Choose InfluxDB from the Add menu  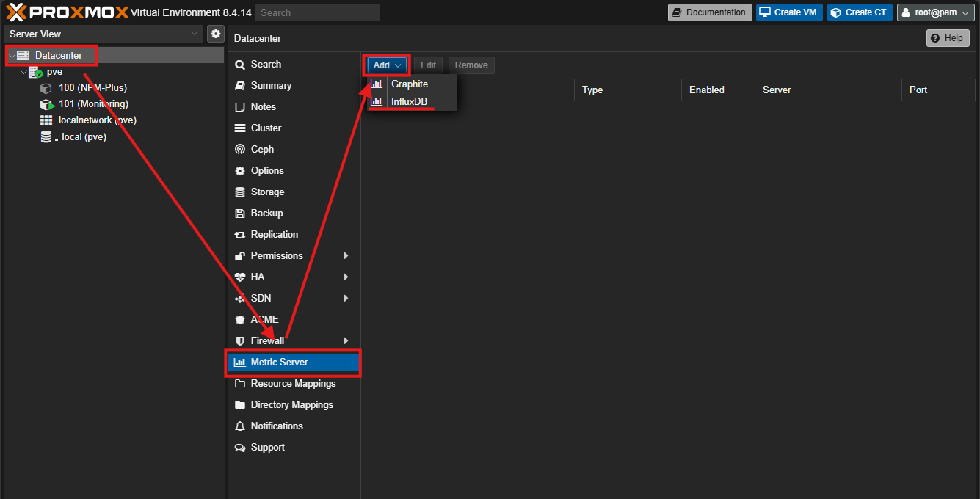pyautogui.click(x=412, y=102)
